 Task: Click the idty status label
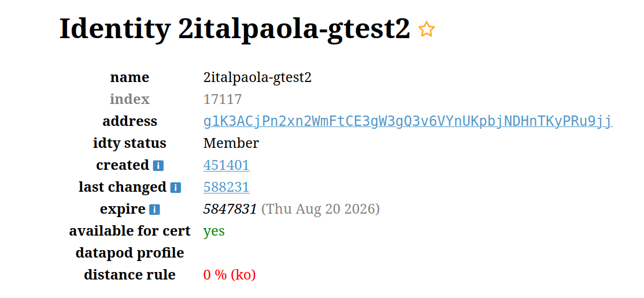(129, 143)
